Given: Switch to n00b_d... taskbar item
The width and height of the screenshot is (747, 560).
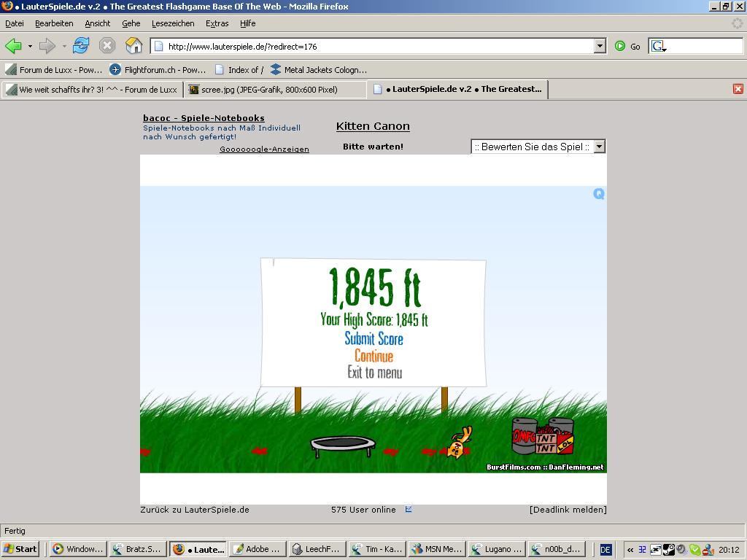Looking at the screenshot, I should 557,549.
